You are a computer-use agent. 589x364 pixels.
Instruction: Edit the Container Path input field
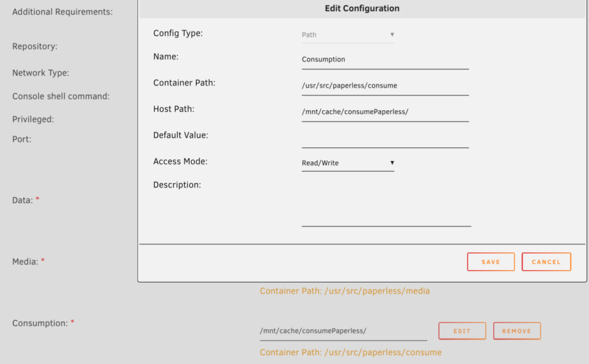(385, 86)
